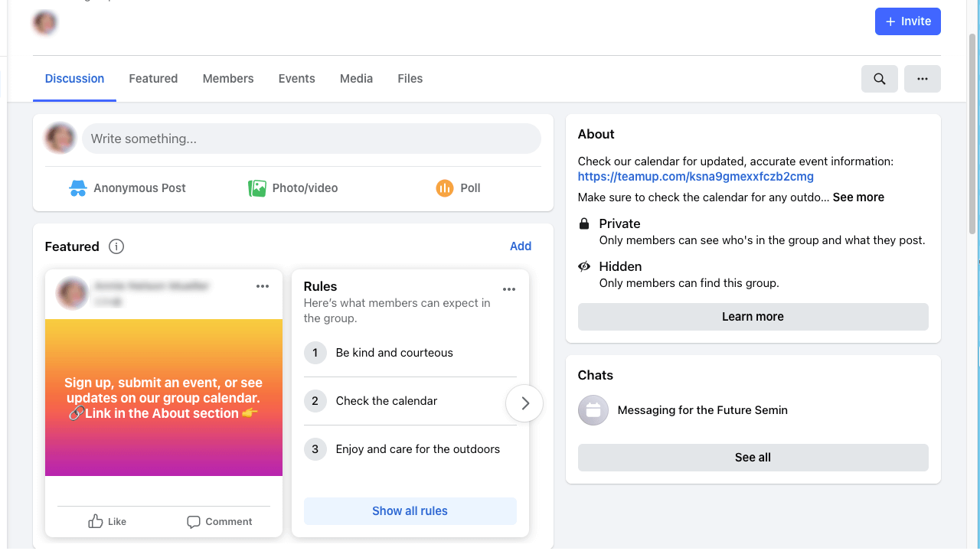Click the Write something input field

[312, 139]
